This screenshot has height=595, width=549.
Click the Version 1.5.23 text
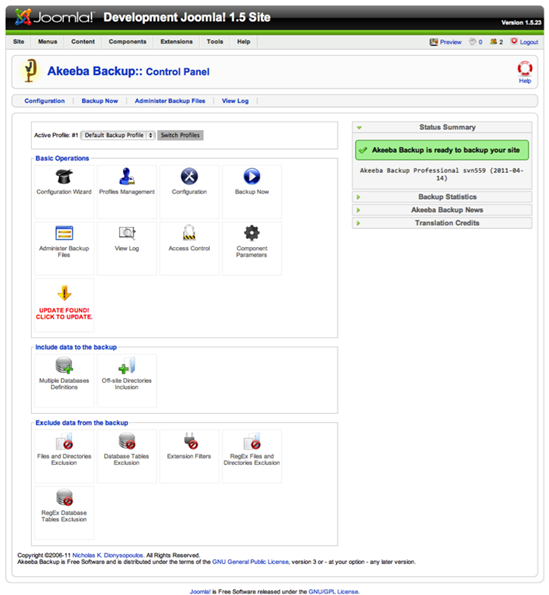point(521,23)
